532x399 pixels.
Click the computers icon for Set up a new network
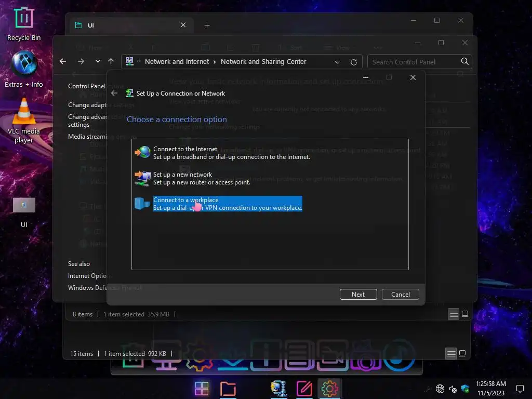142,178
